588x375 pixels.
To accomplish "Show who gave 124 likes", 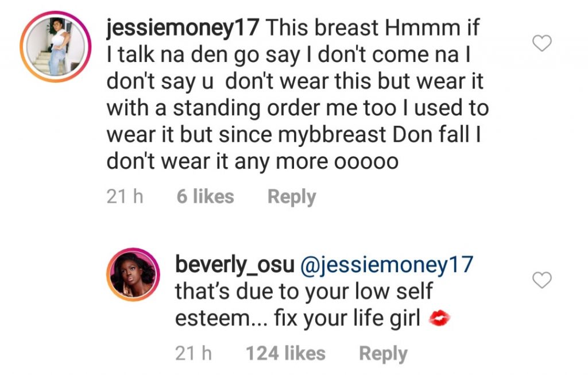I will 285,354.
